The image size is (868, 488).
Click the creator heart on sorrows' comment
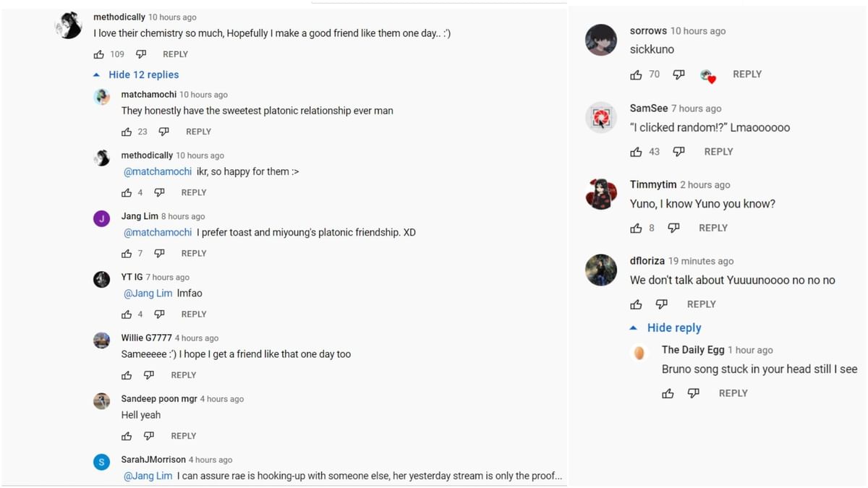click(707, 75)
